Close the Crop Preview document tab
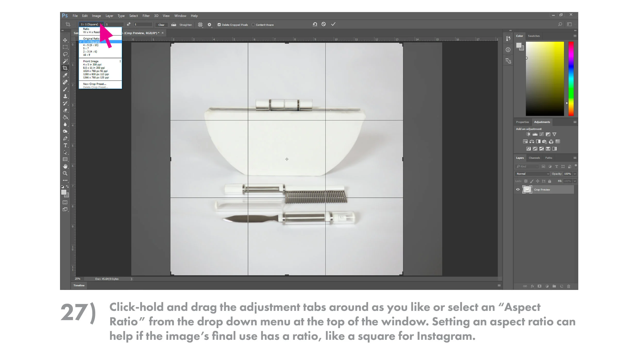The width and height of the screenshot is (644, 362). click(x=163, y=33)
